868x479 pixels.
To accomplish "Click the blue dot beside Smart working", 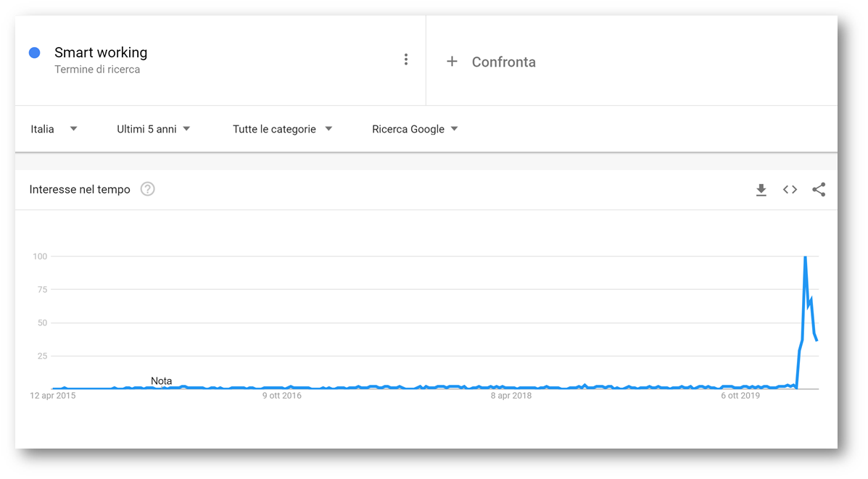I will (x=34, y=53).
